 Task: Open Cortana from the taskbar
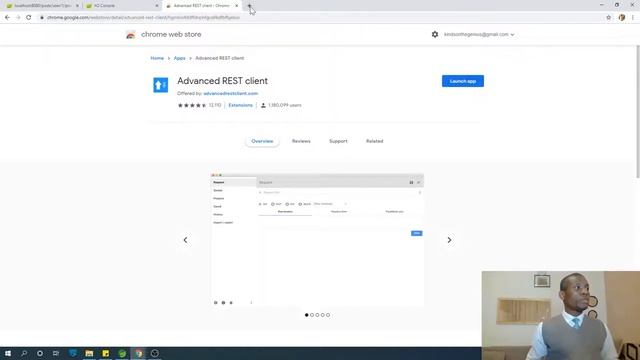pos(40,353)
